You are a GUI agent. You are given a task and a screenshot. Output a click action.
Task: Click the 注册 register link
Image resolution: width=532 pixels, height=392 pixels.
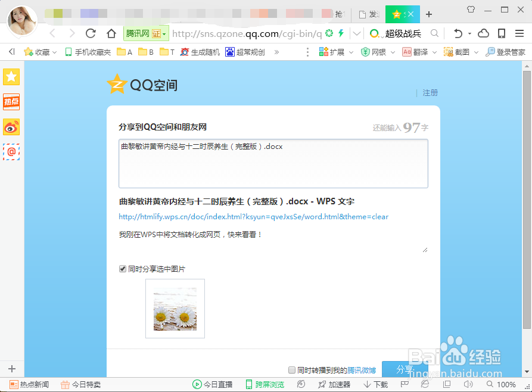(430, 93)
